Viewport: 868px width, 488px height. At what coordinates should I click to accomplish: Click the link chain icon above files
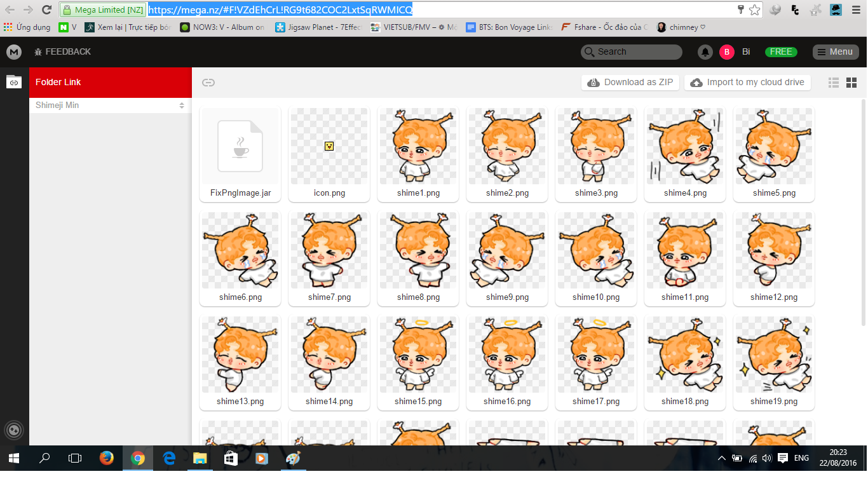208,82
